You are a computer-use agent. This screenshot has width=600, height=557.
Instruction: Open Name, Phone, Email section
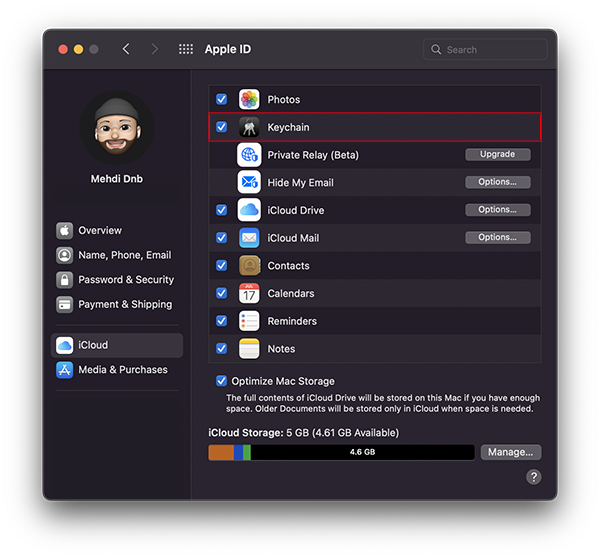pyautogui.click(x=117, y=255)
